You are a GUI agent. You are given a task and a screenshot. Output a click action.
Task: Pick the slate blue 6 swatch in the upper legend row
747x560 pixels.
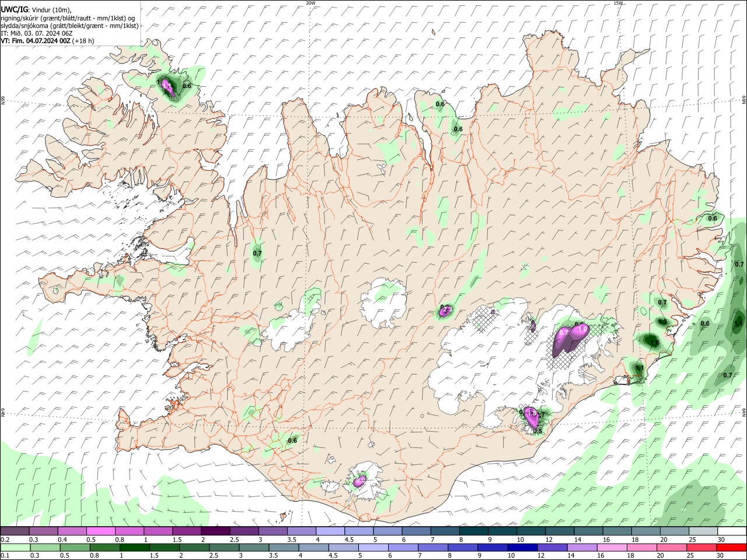(x=416, y=531)
